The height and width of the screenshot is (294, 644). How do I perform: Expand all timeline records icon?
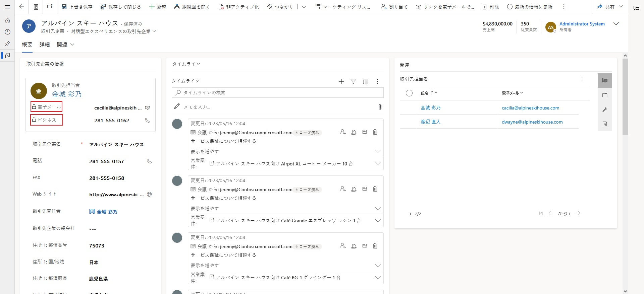[x=366, y=81]
